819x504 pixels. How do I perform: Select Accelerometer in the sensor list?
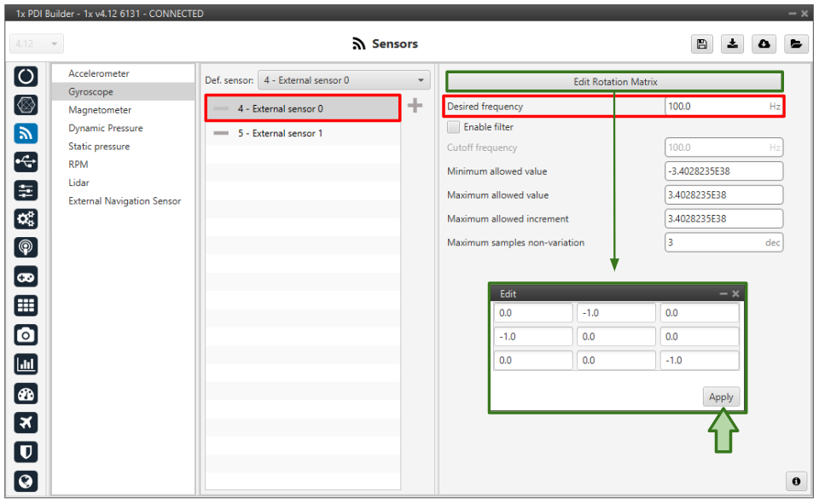[99, 73]
